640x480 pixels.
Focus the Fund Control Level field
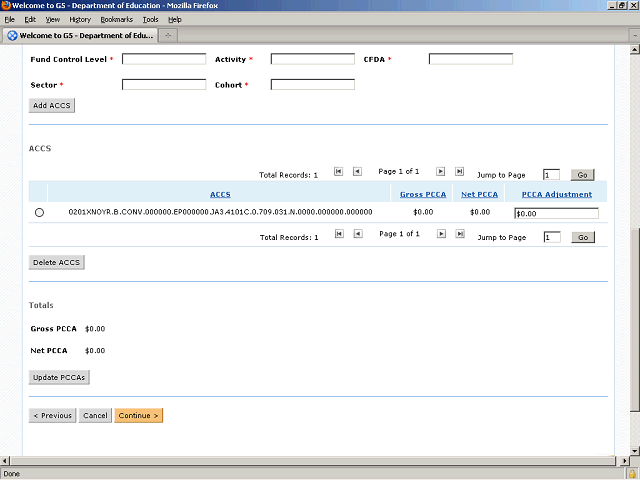pos(163,59)
